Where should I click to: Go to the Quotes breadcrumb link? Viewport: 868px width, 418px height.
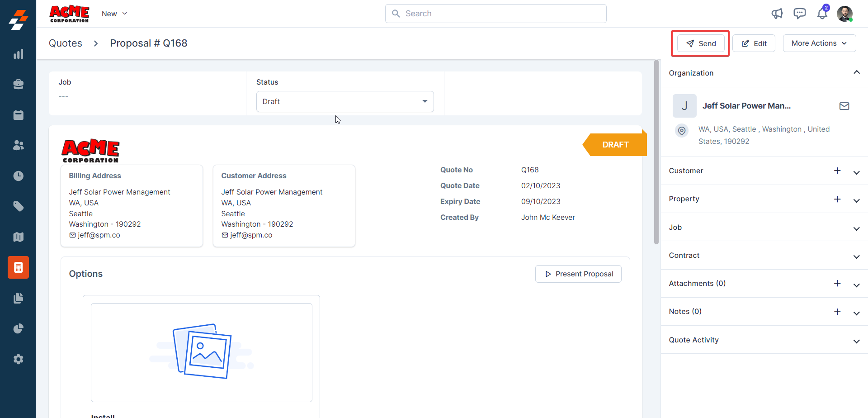click(66, 43)
